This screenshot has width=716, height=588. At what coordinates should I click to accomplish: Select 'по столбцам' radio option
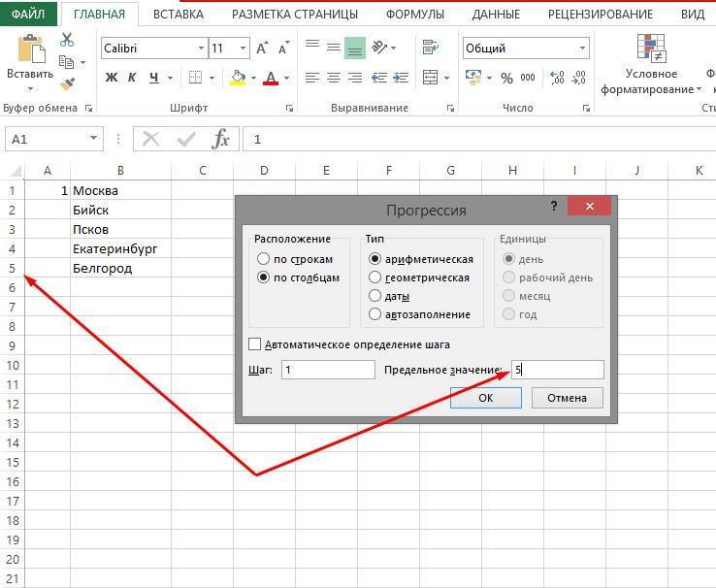point(263,278)
